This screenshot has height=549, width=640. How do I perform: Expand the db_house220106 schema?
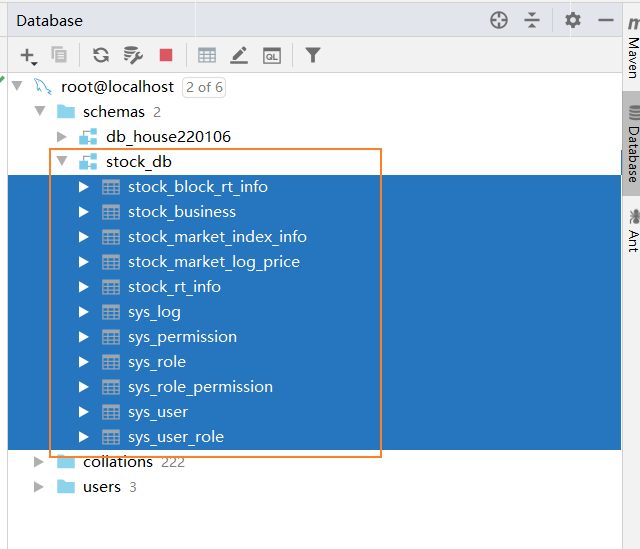click(62, 136)
